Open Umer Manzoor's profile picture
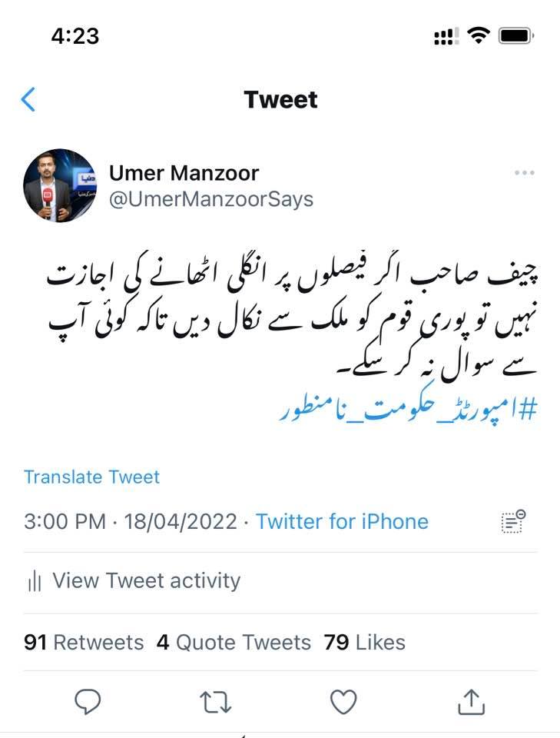The width and height of the screenshot is (560, 738). pyautogui.click(x=60, y=185)
